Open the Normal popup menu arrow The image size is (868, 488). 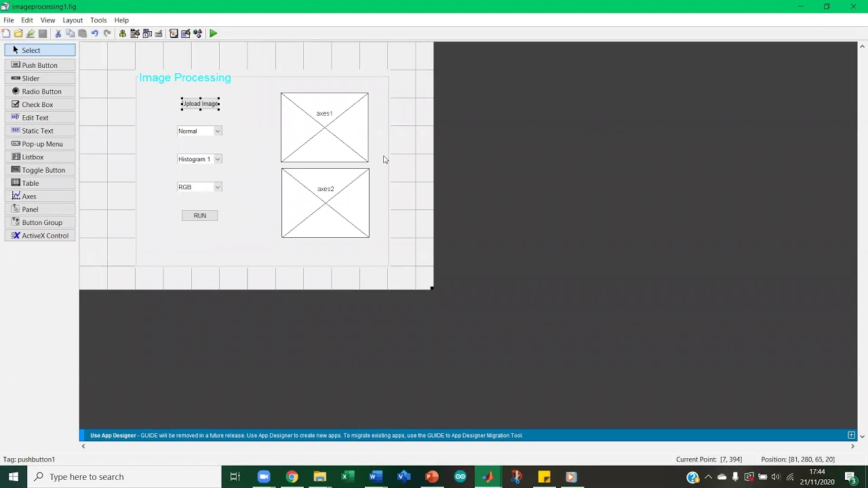(218, 131)
